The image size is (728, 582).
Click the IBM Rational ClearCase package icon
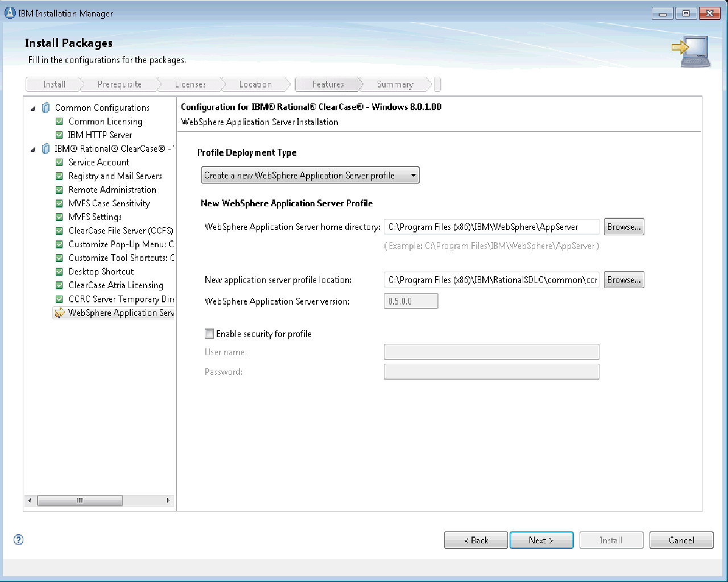coord(46,148)
